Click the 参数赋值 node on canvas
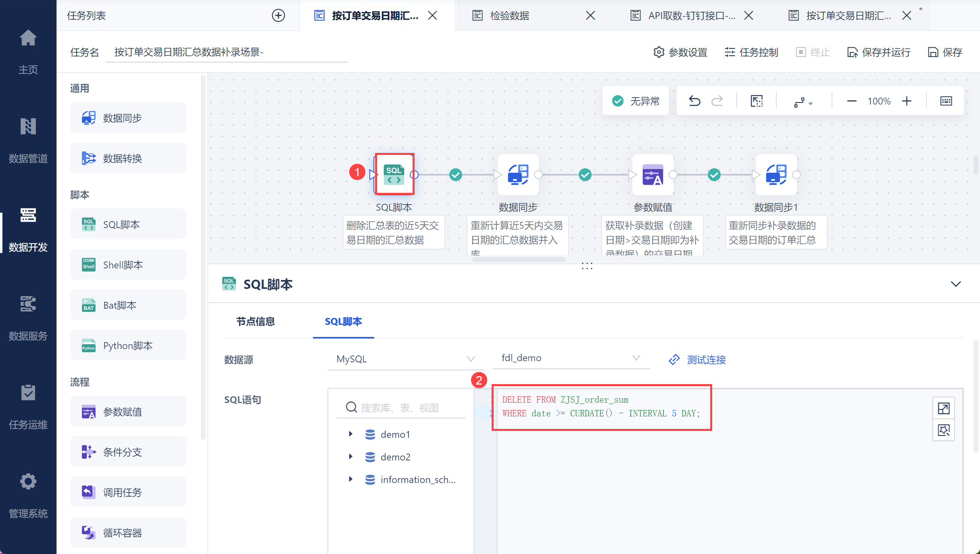The width and height of the screenshot is (980, 554). pyautogui.click(x=653, y=175)
